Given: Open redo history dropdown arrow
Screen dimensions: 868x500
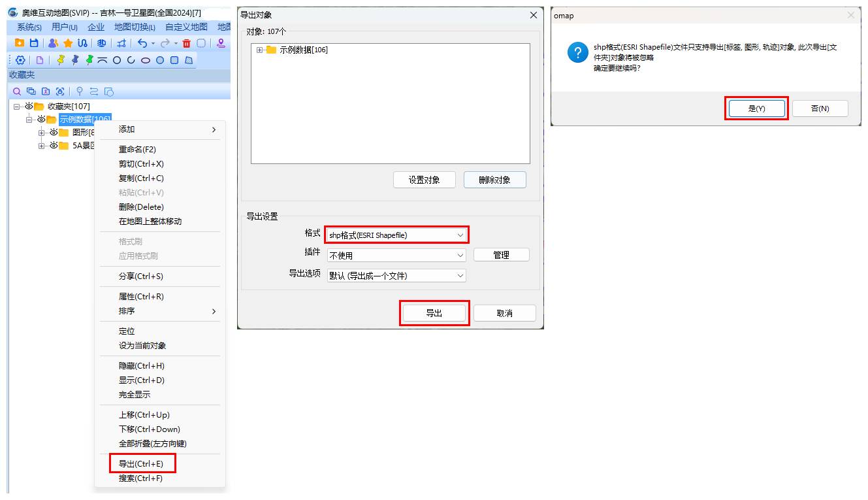Looking at the screenshot, I should [x=176, y=44].
